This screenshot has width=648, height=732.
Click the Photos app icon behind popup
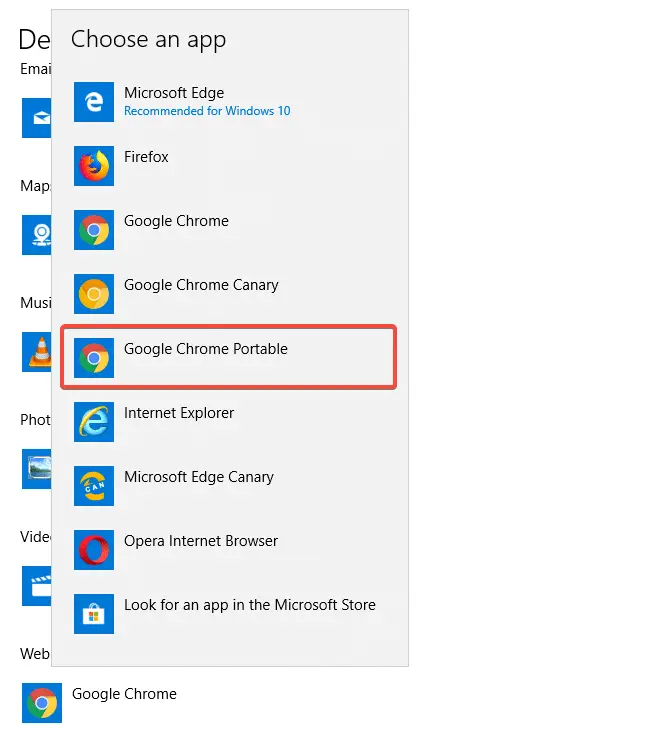coord(36,469)
